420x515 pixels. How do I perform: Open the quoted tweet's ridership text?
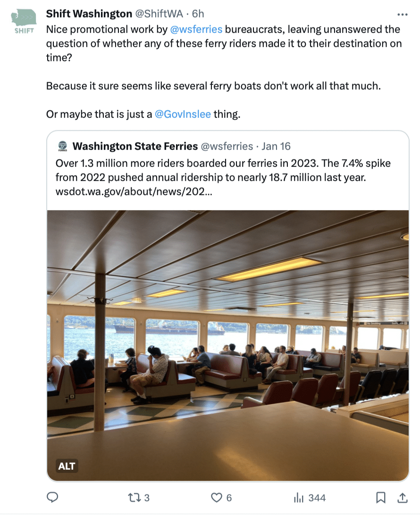223,170
